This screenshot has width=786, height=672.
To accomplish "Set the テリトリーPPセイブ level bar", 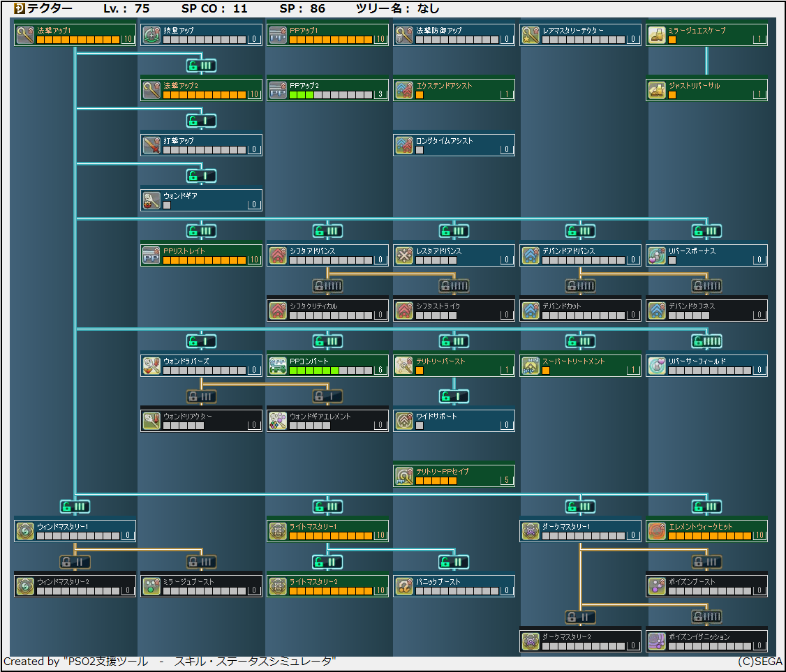I will (x=436, y=481).
